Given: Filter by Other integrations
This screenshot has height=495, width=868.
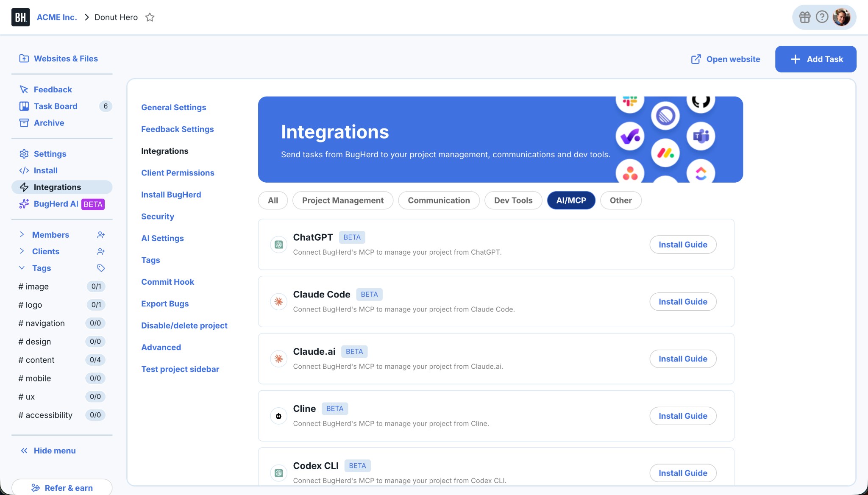Looking at the screenshot, I should pyautogui.click(x=620, y=200).
